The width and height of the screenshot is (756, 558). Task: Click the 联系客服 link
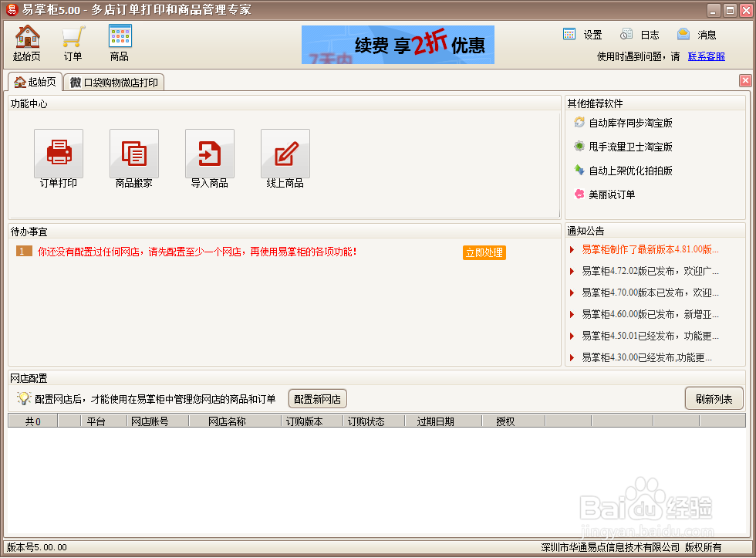point(707,56)
